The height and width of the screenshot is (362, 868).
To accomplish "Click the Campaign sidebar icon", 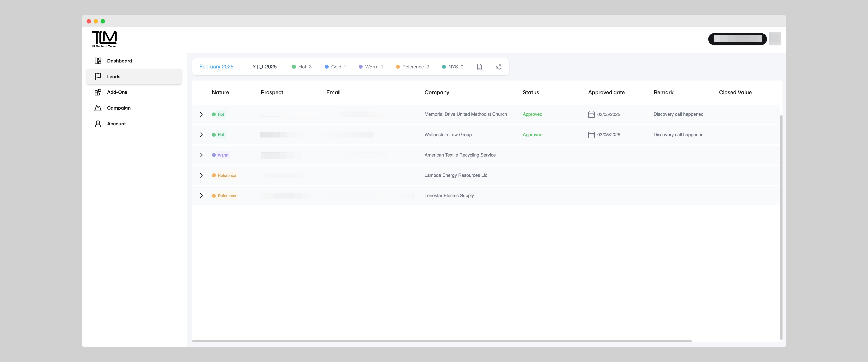I will click(x=98, y=108).
